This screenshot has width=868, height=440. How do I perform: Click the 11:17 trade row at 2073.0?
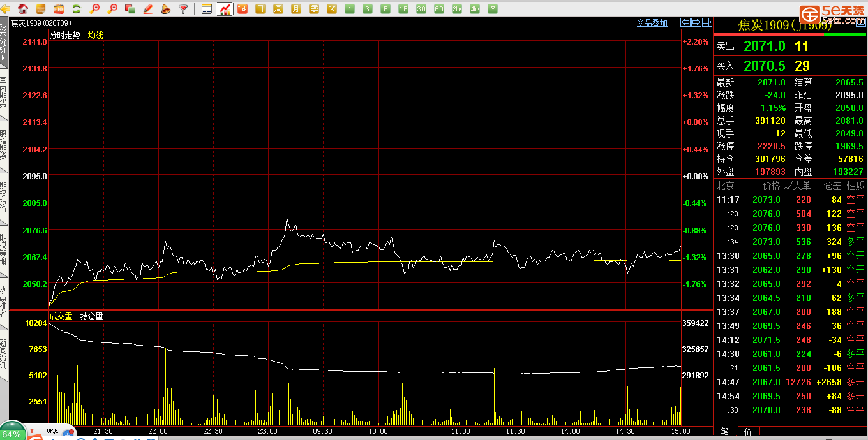[790, 200]
